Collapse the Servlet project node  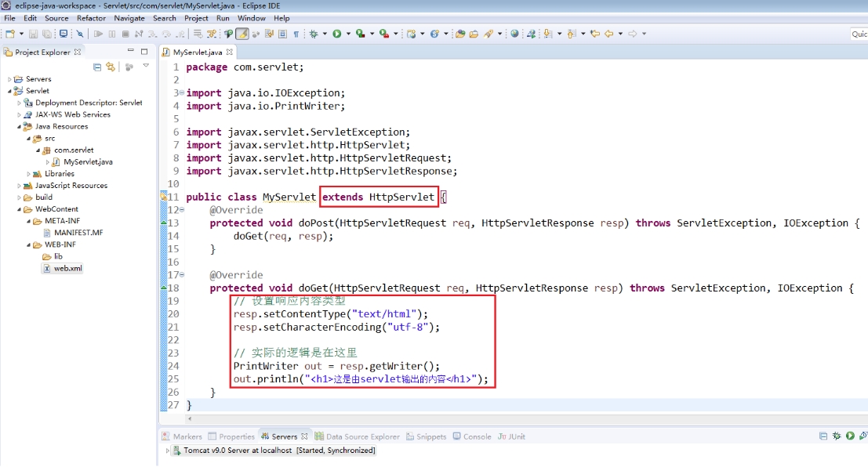click(9, 91)
